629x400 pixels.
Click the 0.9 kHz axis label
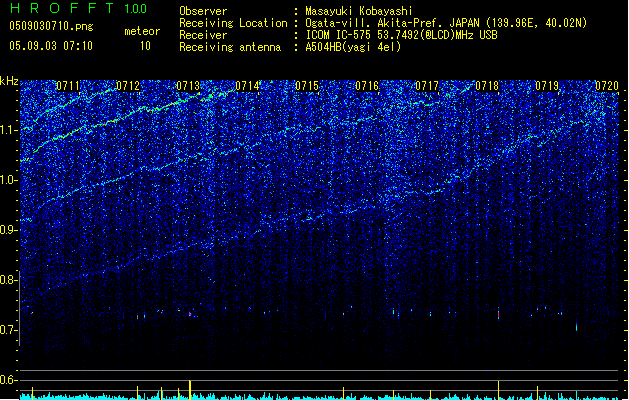tap(9, 230)
